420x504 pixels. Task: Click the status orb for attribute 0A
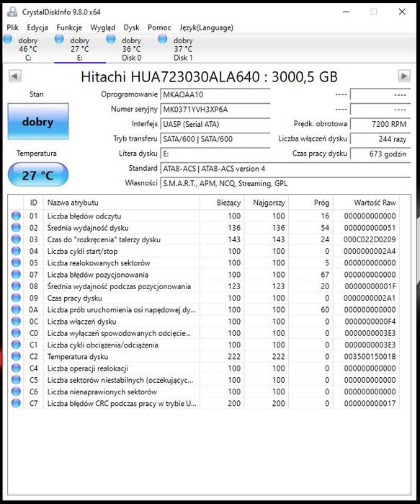tap(16, 309)
